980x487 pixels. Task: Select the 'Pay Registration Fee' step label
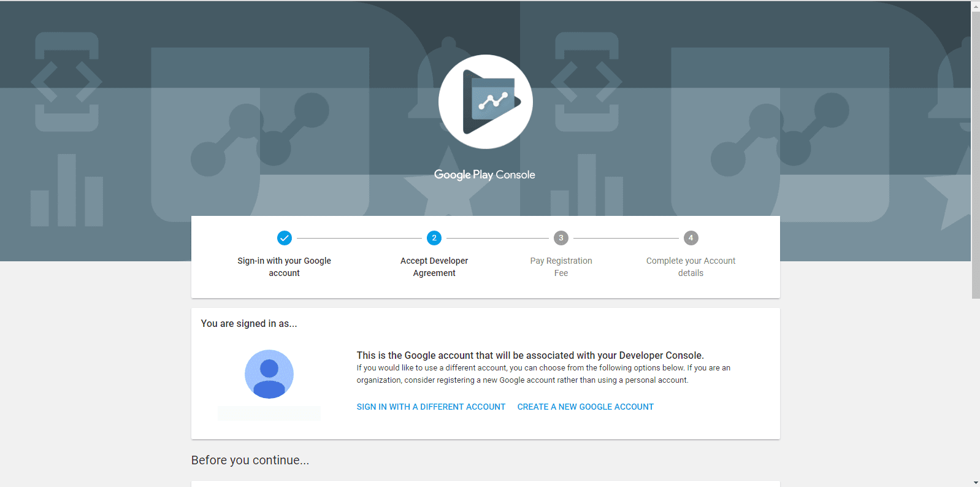tap(561, 267)
